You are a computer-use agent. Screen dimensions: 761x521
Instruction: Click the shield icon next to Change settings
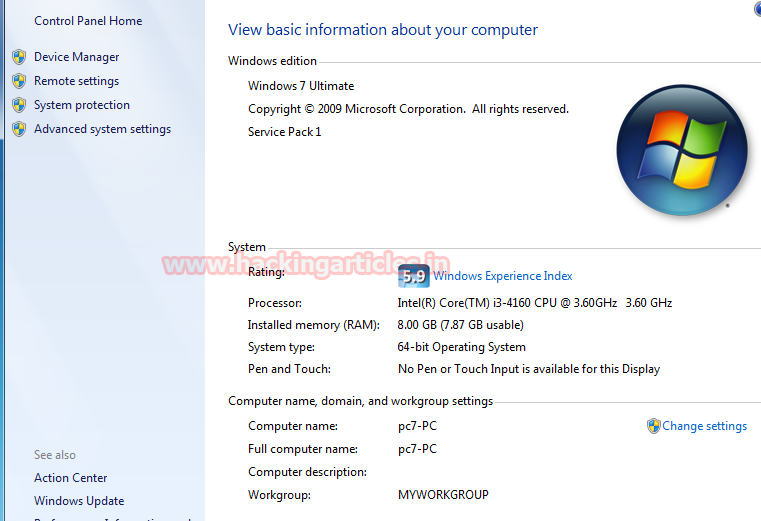point(654,426)
